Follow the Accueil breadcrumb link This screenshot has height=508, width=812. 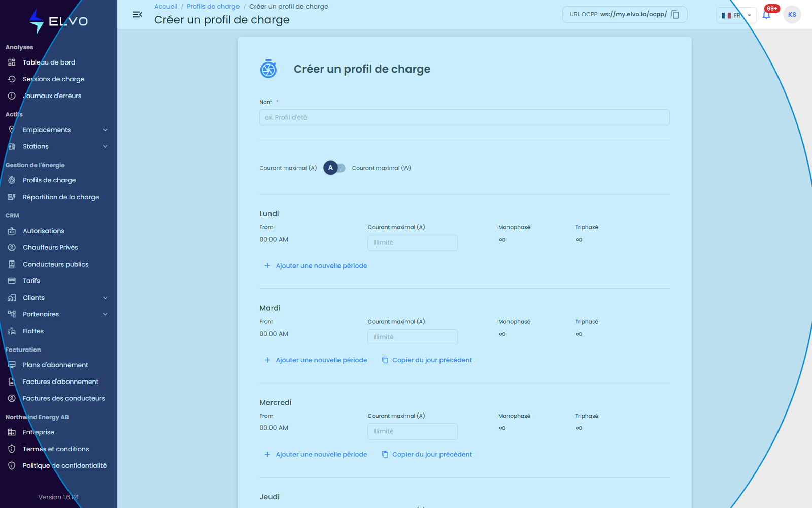click(166, 7)
